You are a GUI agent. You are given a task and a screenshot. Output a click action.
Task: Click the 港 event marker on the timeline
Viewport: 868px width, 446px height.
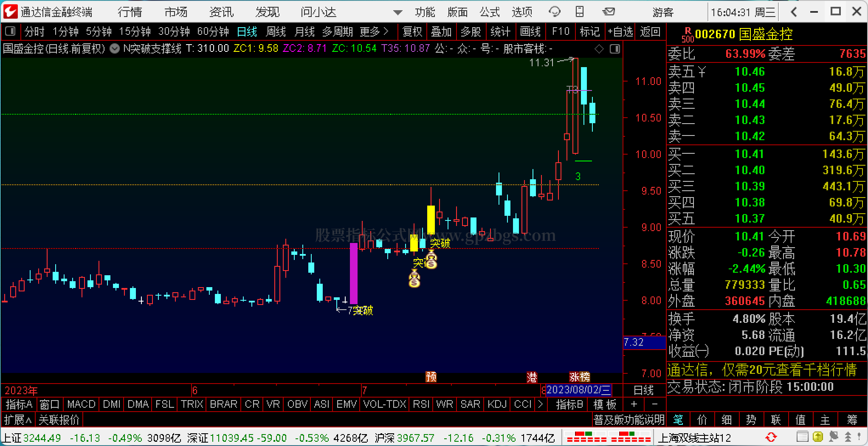coord(532,377)
